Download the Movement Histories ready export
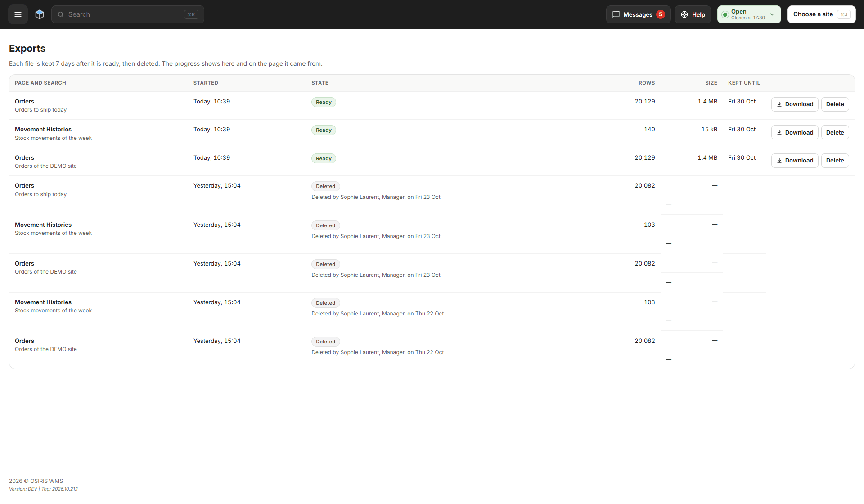864x504 pixels. pos(795,132)
